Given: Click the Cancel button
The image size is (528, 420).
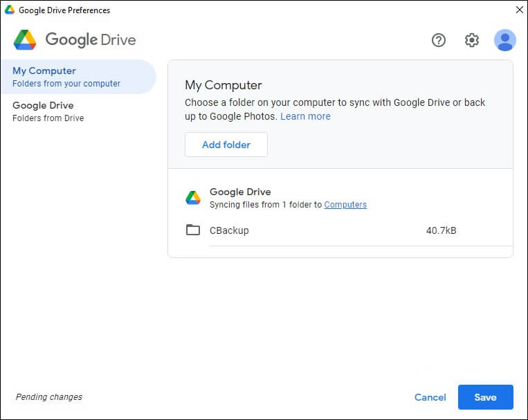Looking at the screenshot, I should 430,397.
